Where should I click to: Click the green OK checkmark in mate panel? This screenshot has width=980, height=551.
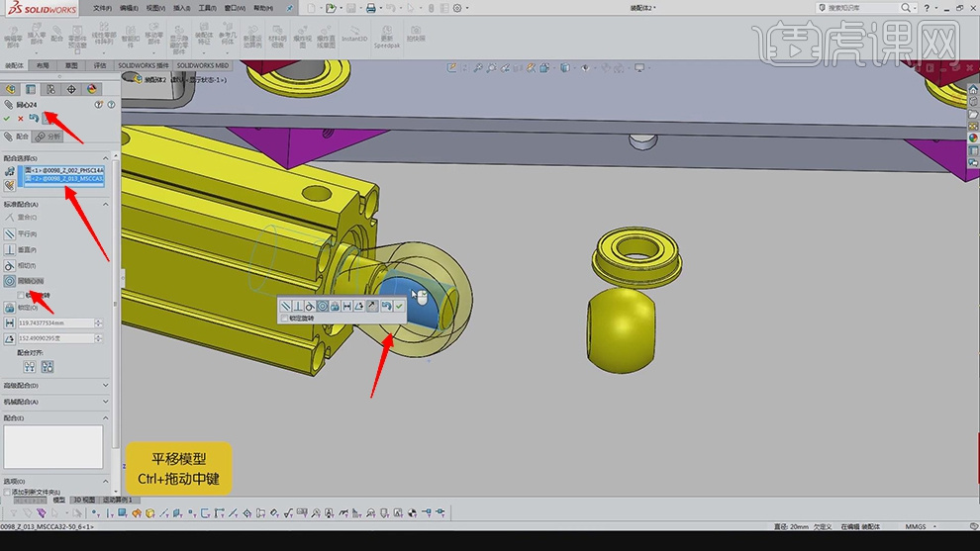pyautogui.click(x=8, y=118)
